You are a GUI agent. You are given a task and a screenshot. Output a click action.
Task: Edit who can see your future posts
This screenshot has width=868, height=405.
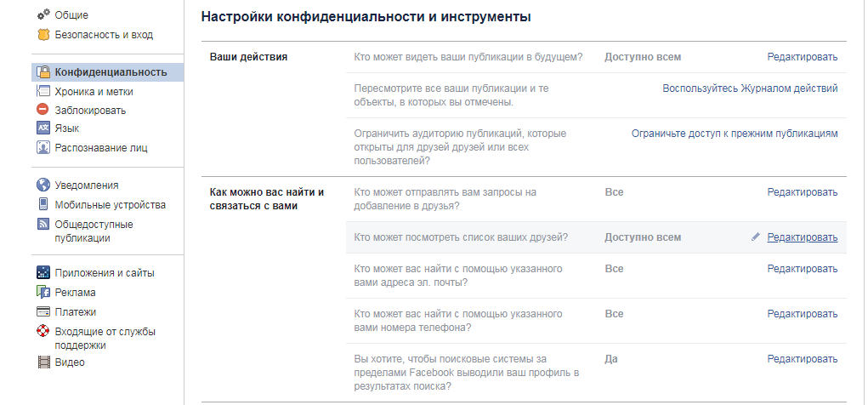click(802, 57)
